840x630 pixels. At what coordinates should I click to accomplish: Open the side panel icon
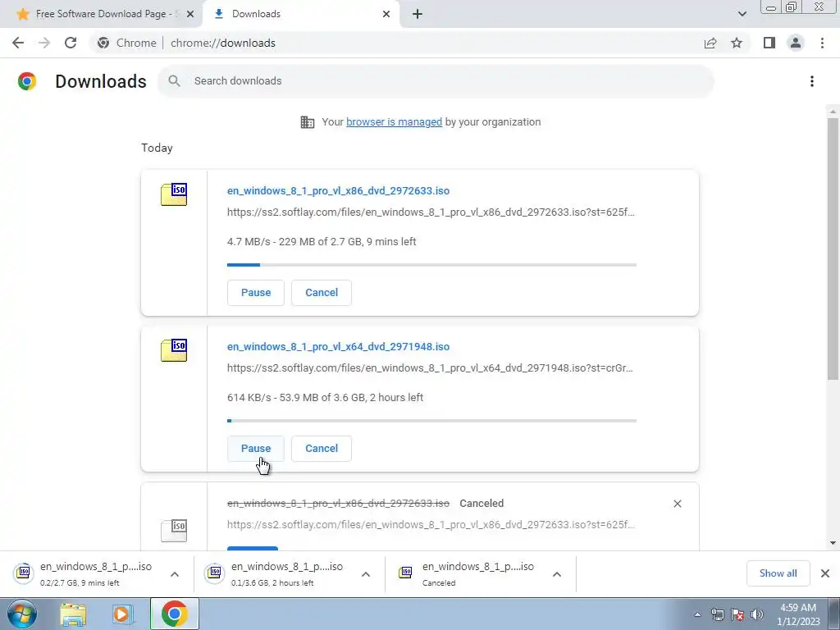point(769,43)
